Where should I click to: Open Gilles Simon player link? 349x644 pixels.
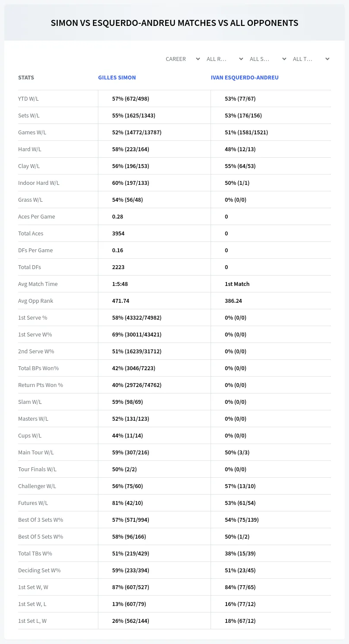click(x=117, y=78)
